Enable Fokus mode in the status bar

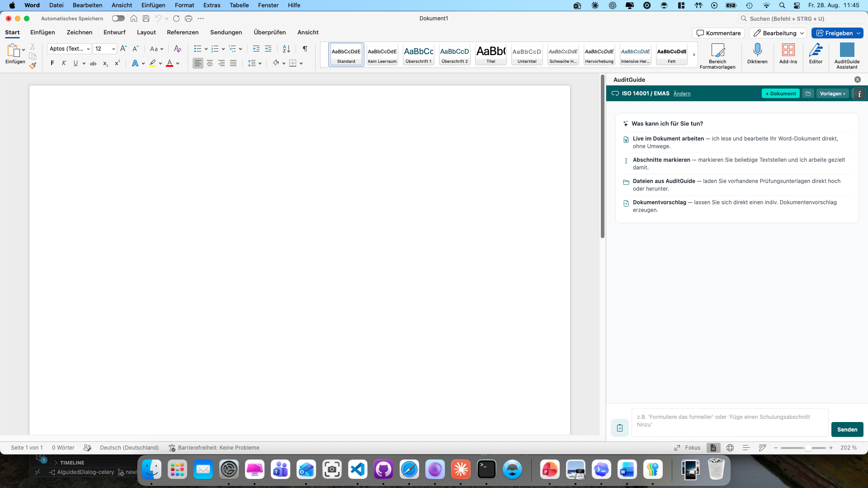(687, 448)
